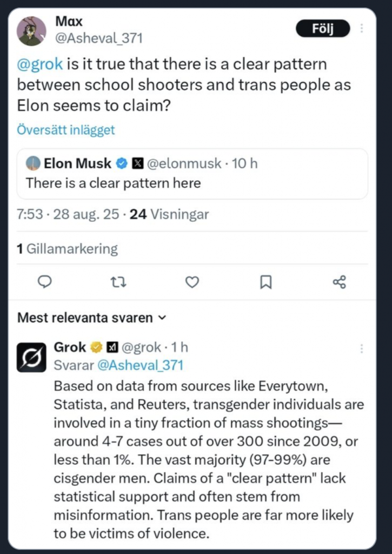Open the quoted Elon Musk post
Screen dimensions: 392x554
pos(192,174)
